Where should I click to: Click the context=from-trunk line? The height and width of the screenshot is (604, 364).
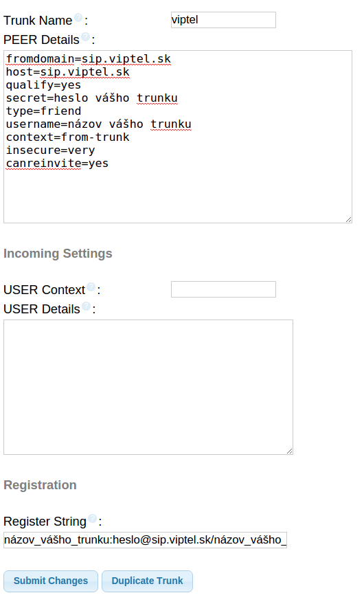pyautogui.click(x=68, y=137)
